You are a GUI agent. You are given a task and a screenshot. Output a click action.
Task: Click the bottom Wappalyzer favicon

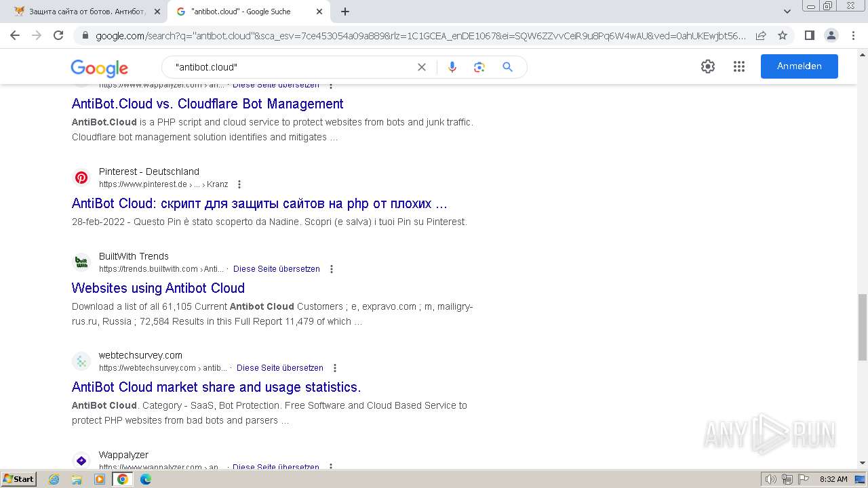[x=81, y=461]
